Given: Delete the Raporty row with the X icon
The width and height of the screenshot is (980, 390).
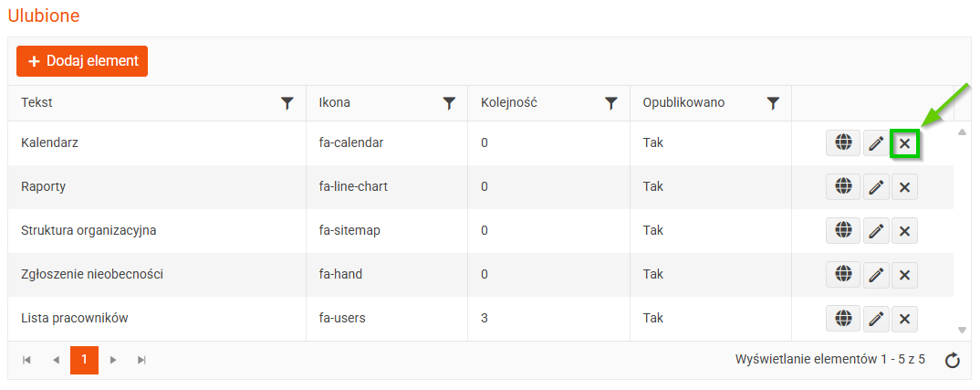Looking at the screenshot, I should click(904, 187).
